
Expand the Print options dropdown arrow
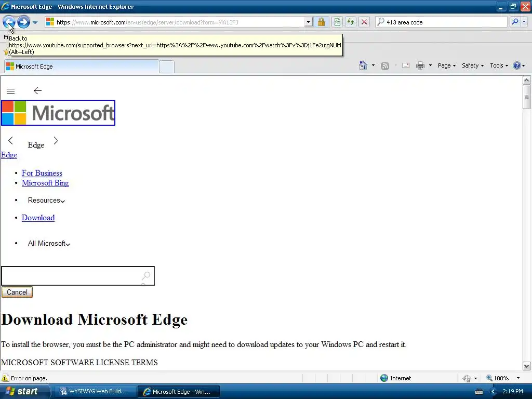(430, 65)
